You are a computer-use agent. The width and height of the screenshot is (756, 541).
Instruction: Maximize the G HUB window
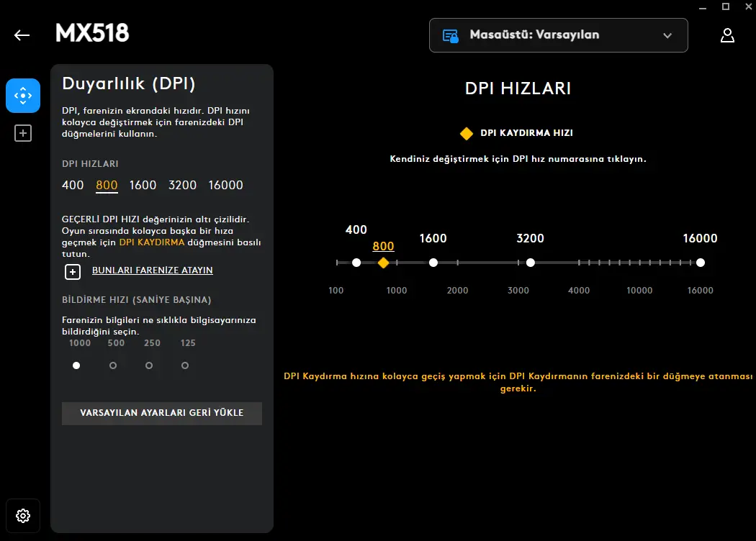tap(726, 6)
